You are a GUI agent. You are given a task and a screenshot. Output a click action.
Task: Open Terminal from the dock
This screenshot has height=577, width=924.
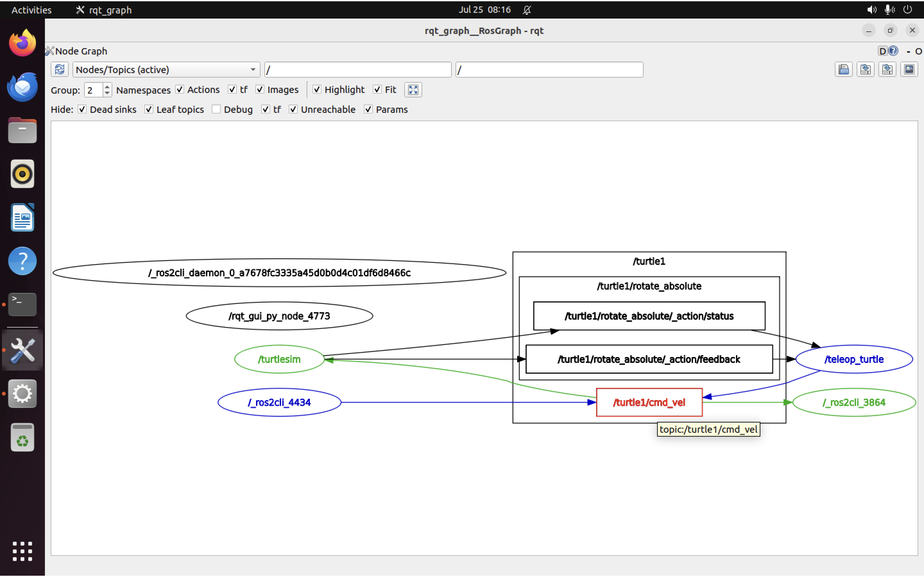click(x=22, y=304)
